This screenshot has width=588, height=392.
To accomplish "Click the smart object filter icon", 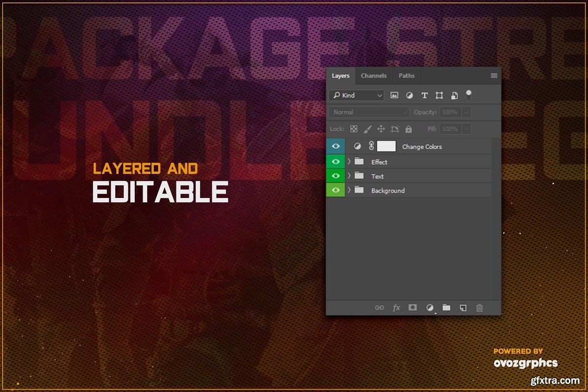I will click(454, 96).
